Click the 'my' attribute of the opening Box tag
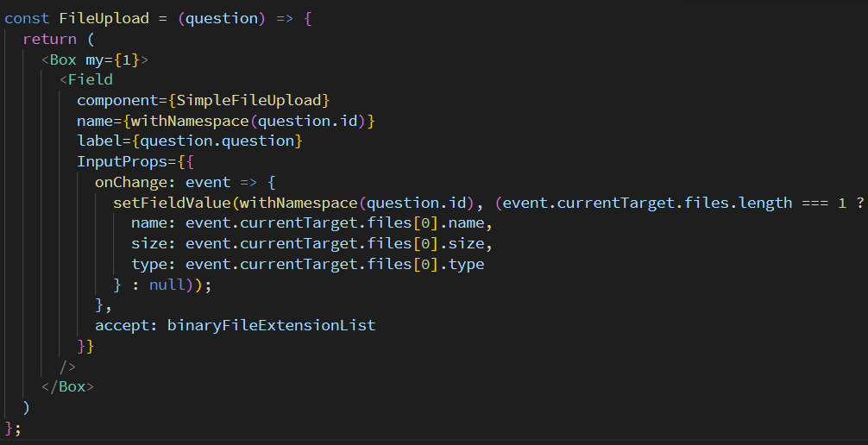Screen dimensions: 868x445 pos(95,60)
